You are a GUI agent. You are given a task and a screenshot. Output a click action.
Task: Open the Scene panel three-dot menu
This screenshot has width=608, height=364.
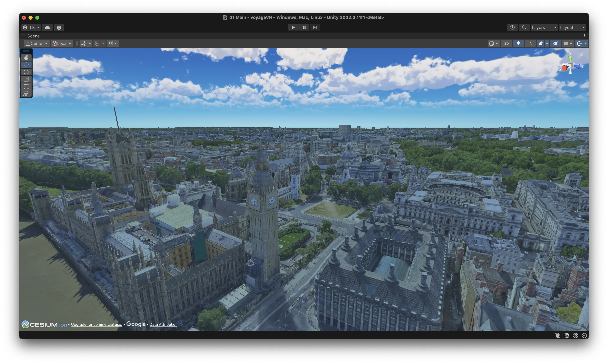(584, 36)
